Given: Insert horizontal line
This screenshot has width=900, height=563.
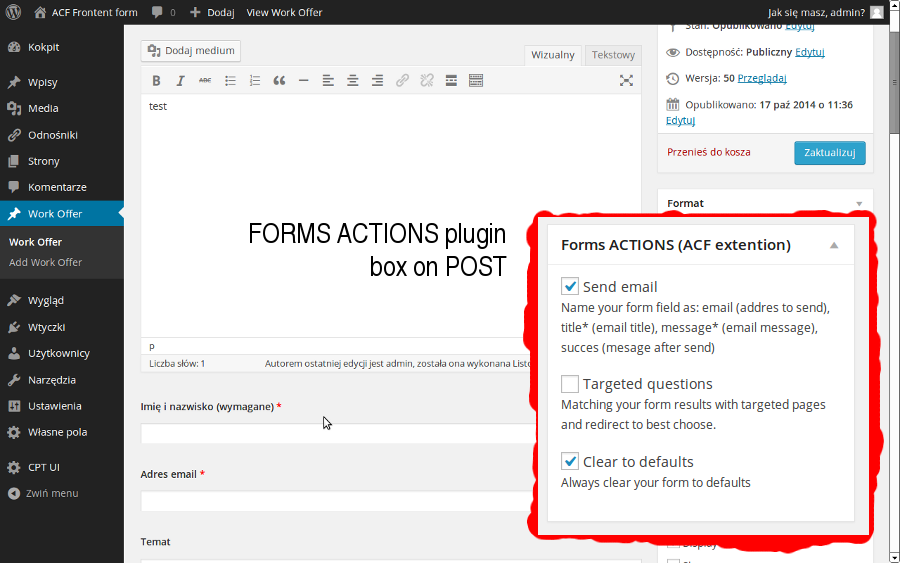Looking at the screenshot, I should [x=304, y=81].
